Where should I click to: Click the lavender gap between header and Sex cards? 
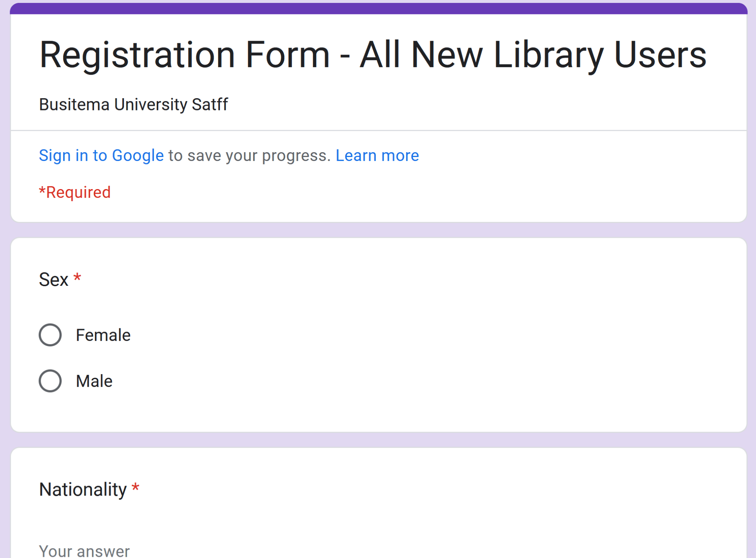(x=378, y=230)
